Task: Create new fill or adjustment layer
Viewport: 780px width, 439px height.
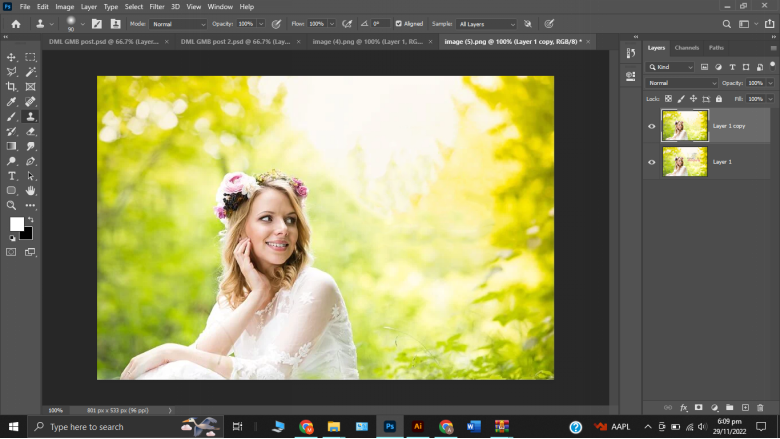Action: pos(714,408)
